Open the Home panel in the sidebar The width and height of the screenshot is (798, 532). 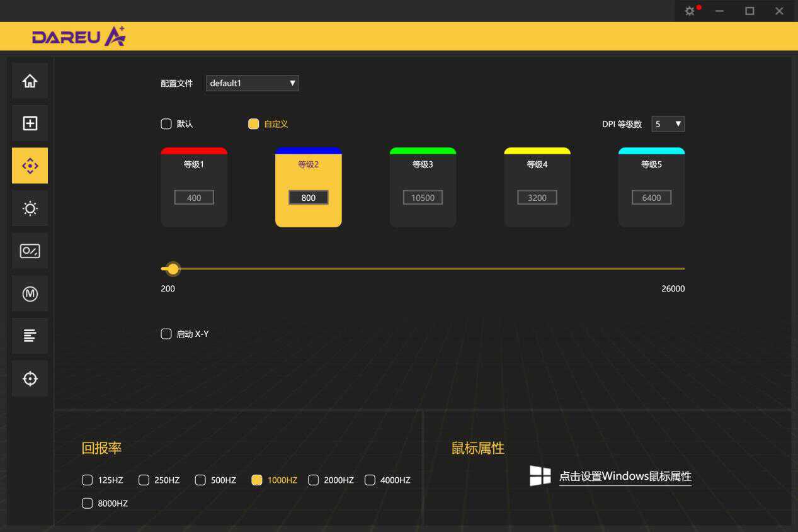[30, 80]
